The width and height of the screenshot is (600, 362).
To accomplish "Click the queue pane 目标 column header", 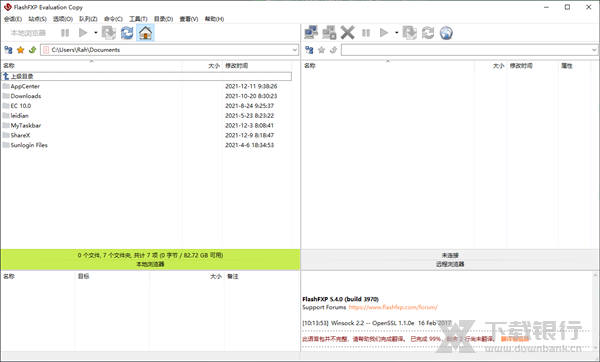I will click(x=112, y=276).
